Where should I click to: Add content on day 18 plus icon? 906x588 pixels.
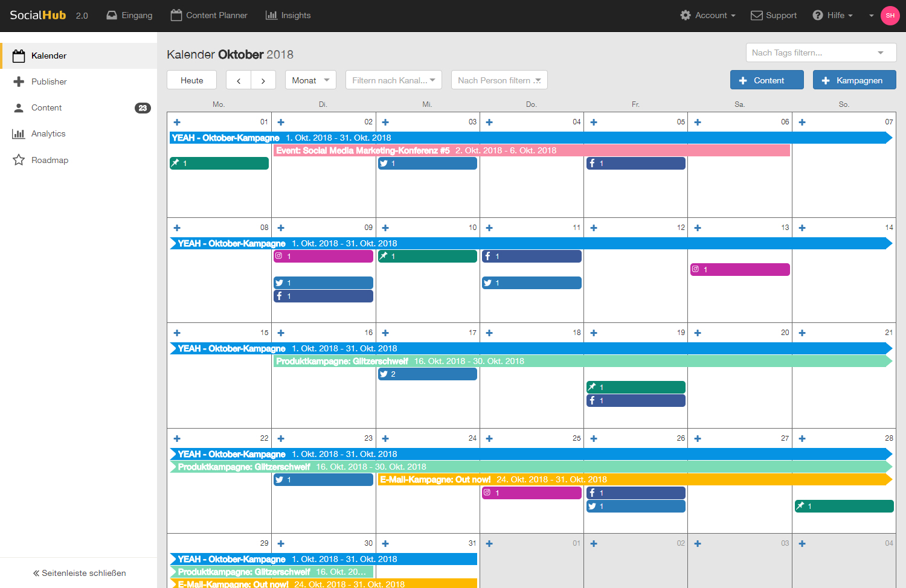(489, 333)
